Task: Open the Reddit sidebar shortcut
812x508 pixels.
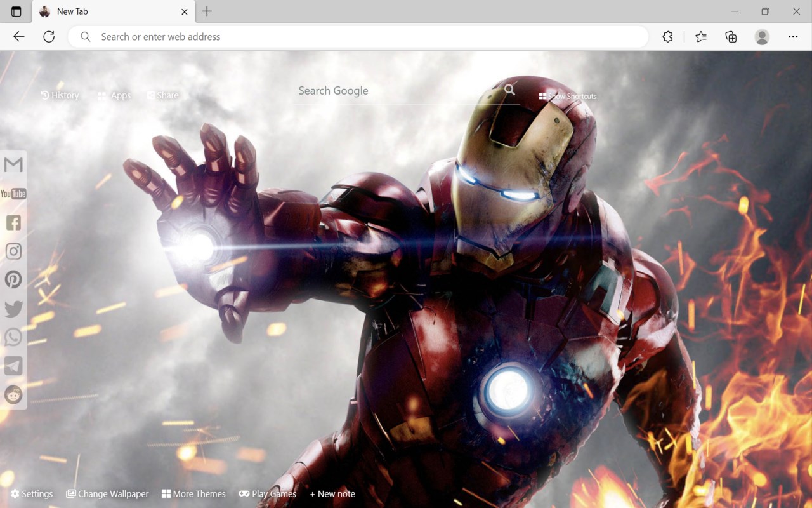Action: coord(13,394)
